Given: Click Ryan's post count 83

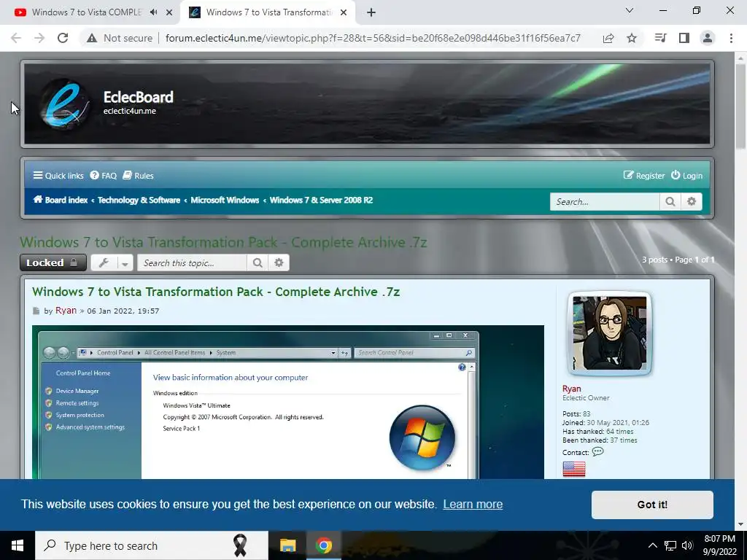Looking at the screenshot, I should [587, 414].
